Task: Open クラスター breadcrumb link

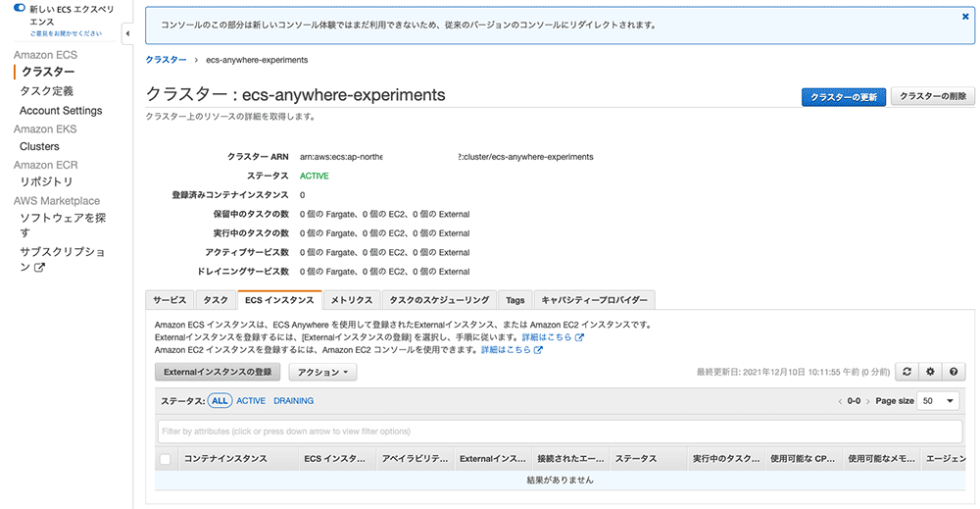Action: [x=166, y=60]
